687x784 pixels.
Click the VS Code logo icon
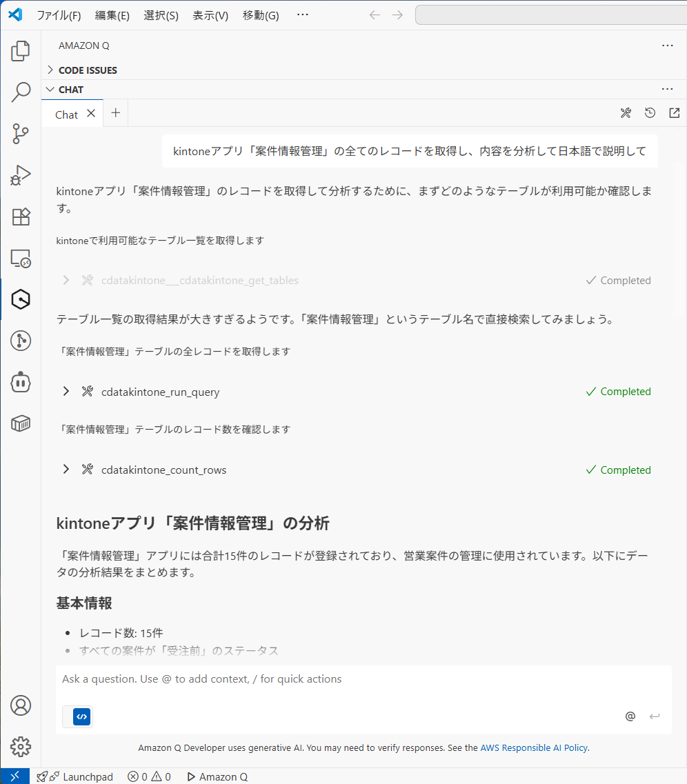[x=15, y=14]
